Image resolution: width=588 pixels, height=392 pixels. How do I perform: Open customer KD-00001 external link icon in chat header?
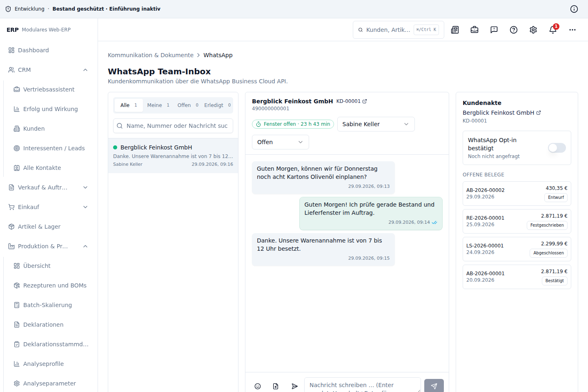365,101
